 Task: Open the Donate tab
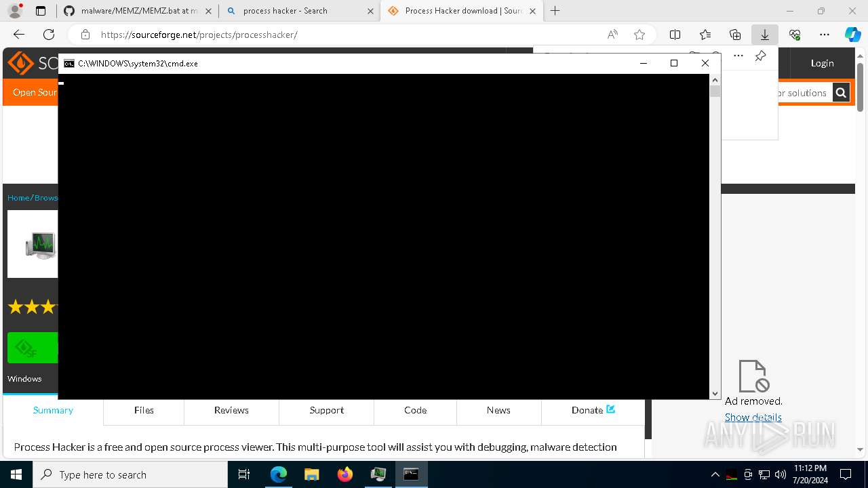click(x=593, y=410)
